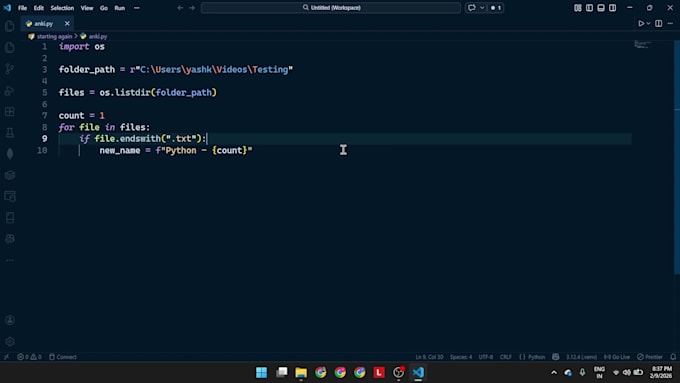Open the Extensions view
The image size is (680, 383).
pyautogui.click(x=10, y=112)
